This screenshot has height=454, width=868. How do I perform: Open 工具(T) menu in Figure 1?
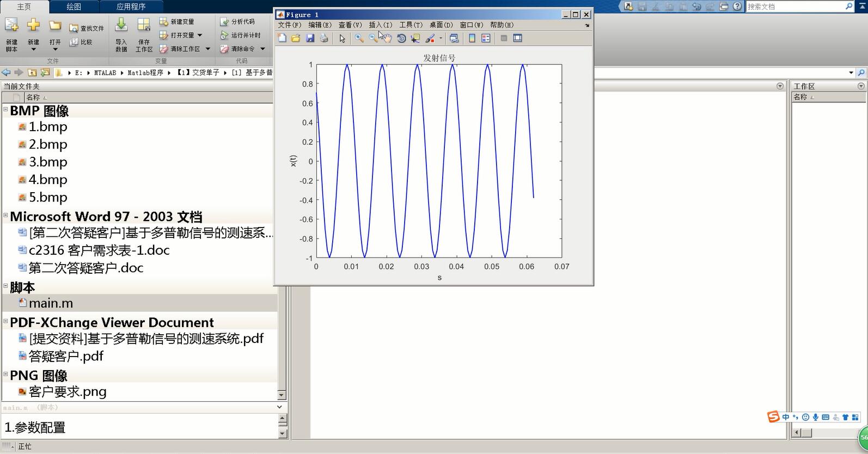coord(411,25)
